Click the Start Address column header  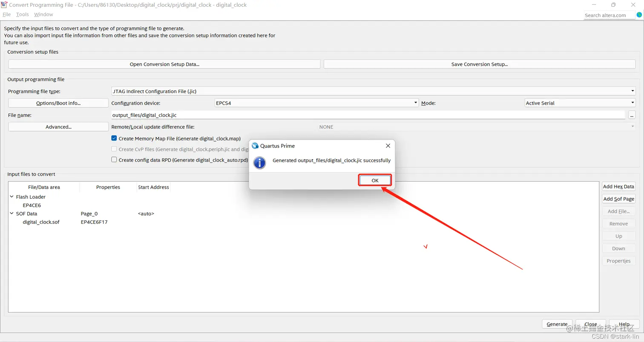tap(153, 187)
